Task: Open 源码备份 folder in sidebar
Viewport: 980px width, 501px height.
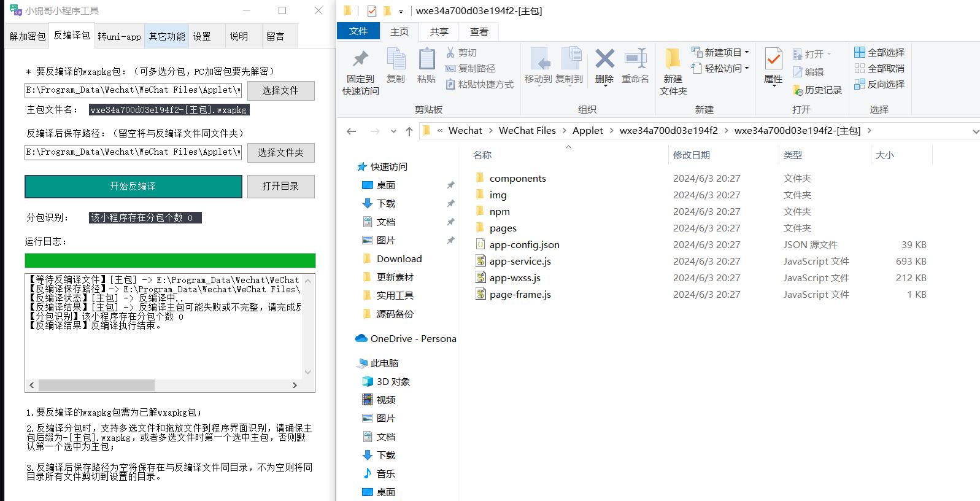Action: click(x=388, y=314)
